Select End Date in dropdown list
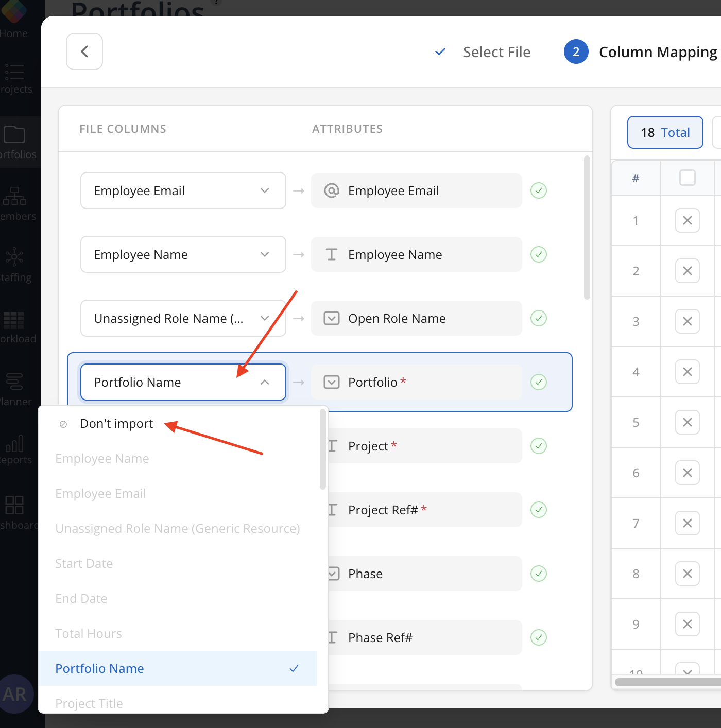This screenshot has height=728, width=721. [178, 599]
